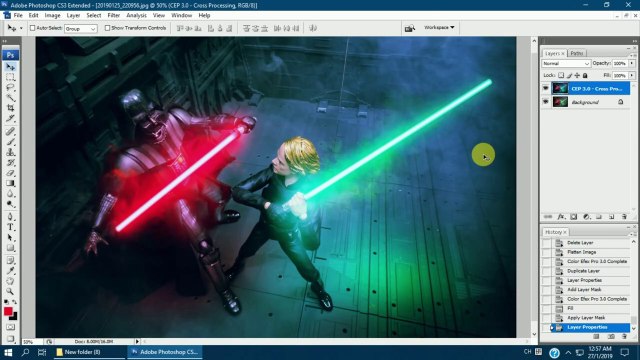Select the History Brush tool
The height and width of the screenshot is (360, 640).
click(x=10, y=162)
